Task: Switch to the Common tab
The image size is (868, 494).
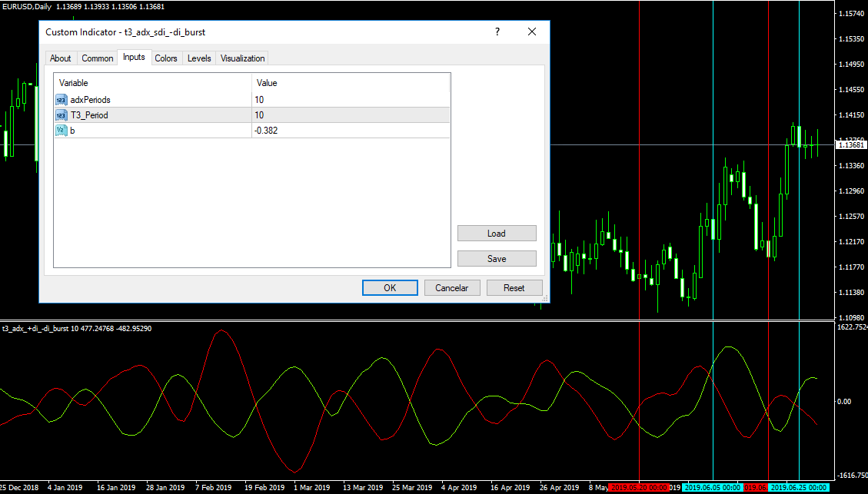Action: point(98,58)
